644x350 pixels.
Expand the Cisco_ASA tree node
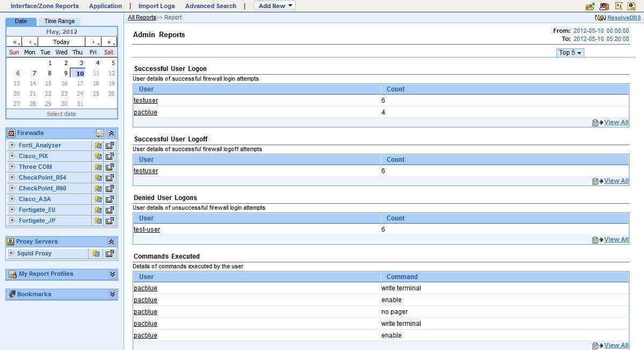tap(12, 198)
